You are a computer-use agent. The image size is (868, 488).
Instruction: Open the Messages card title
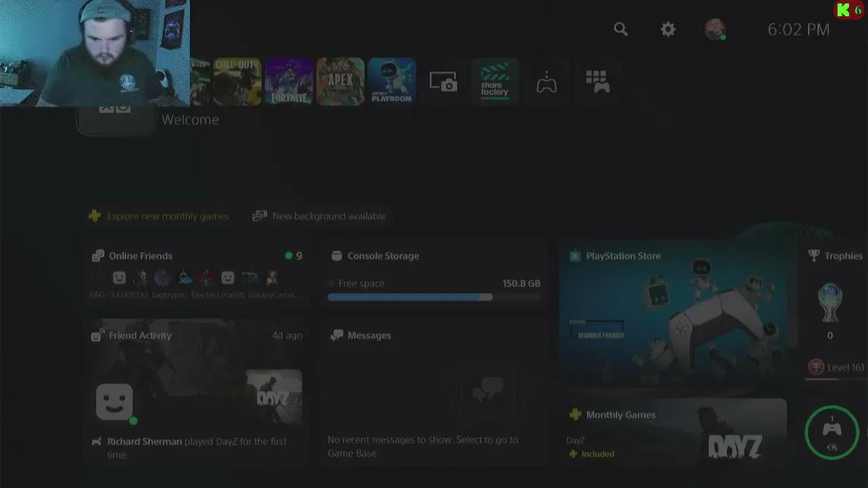point(369,335)
